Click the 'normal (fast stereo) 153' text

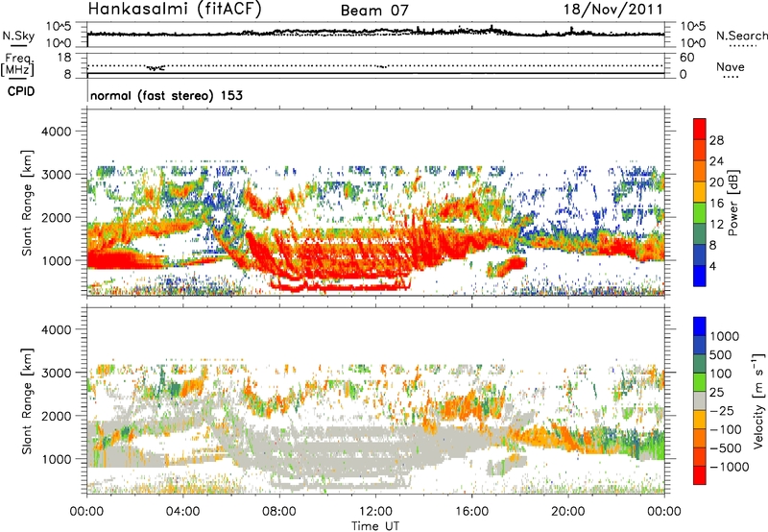click(166, 95)
